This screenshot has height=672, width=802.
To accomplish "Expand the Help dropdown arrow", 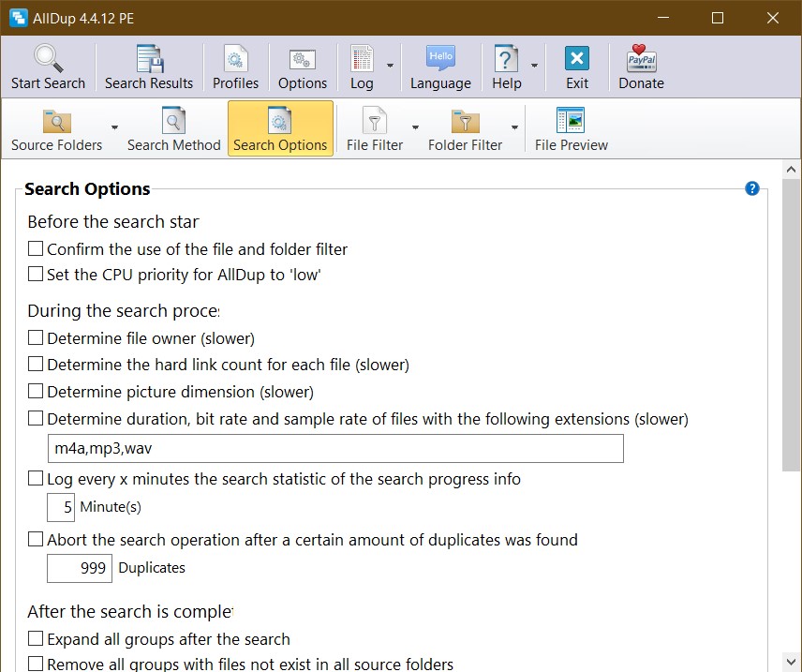I will 534,66.
